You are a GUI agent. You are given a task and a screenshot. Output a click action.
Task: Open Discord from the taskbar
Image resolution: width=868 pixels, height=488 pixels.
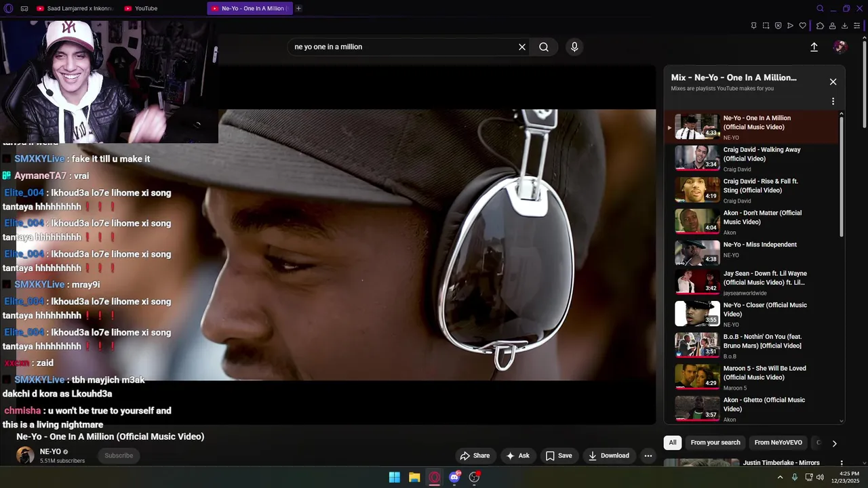click(454, 477)
